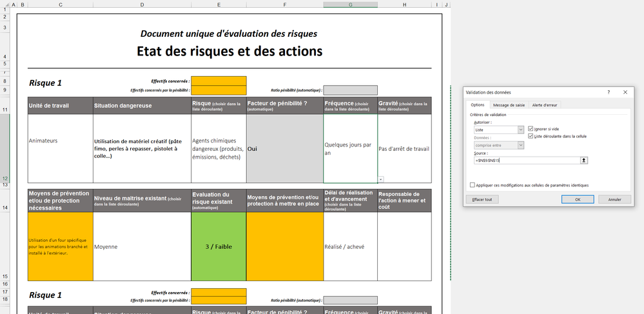The image size is (644, 314).
Task: Open the help question mark in Validation dialog
Action: [x=609, y=92]
